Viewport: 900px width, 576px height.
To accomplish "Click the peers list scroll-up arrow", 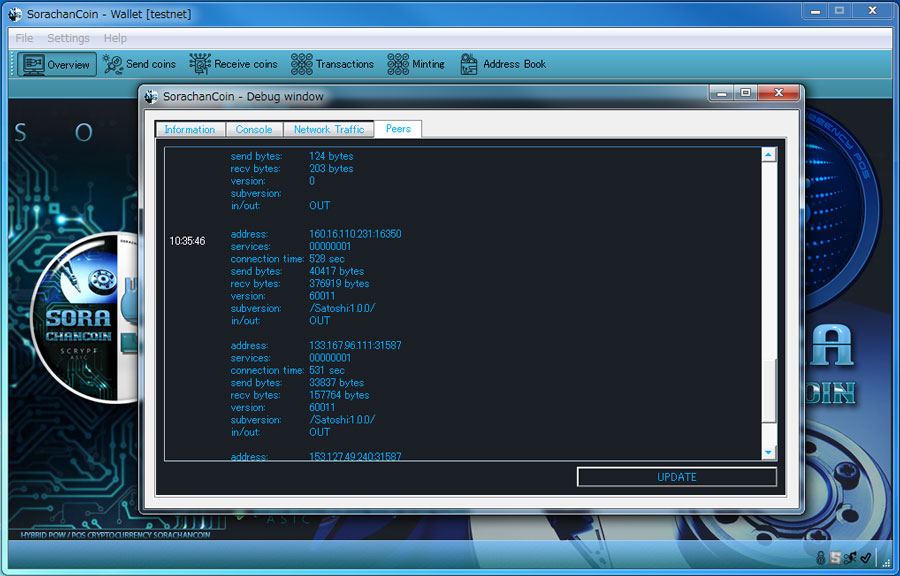I will pos(769,155).
